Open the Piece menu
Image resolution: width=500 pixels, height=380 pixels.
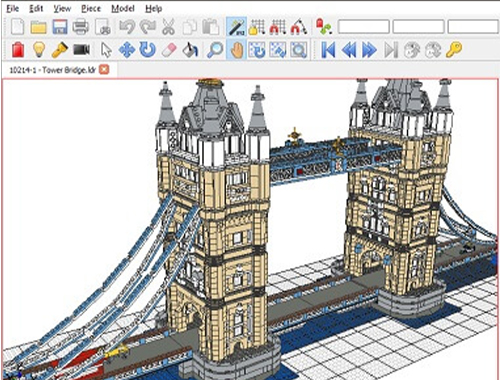(91, 8)
